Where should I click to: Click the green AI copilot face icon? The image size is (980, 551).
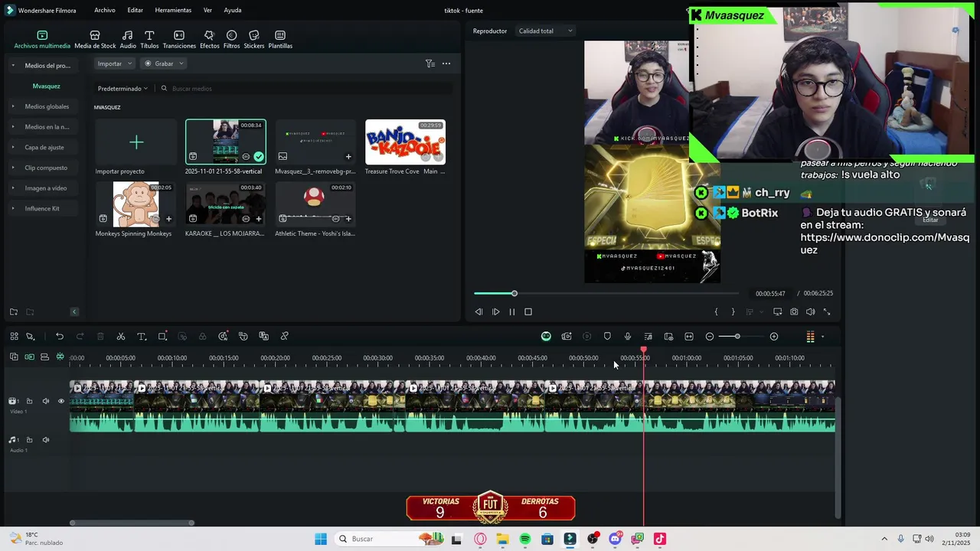pos(546,337)
